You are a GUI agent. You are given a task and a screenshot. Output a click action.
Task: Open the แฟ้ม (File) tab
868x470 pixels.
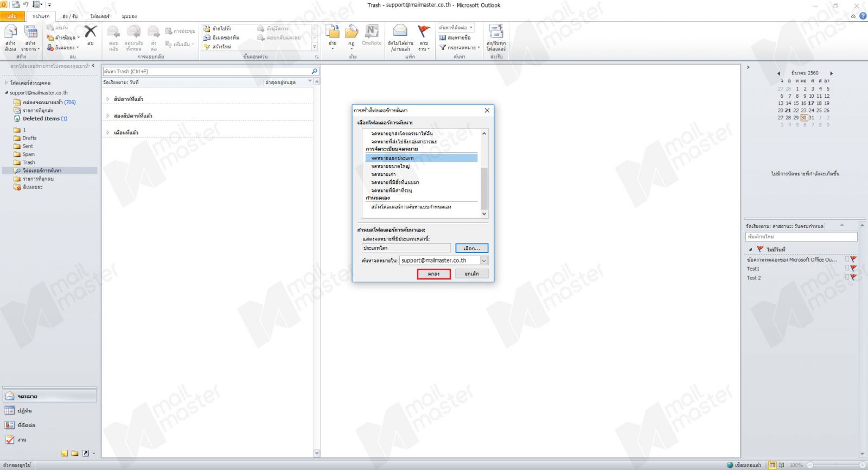tap(12, 16)
